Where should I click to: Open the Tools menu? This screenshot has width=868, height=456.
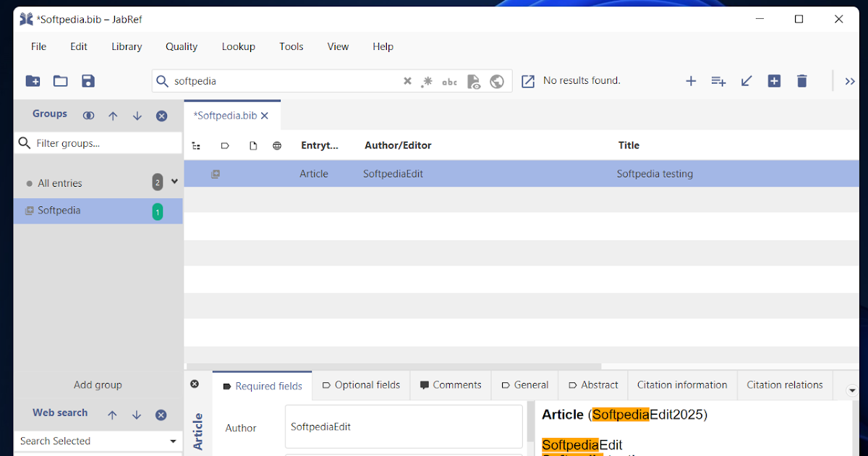(x=292, y=46)
